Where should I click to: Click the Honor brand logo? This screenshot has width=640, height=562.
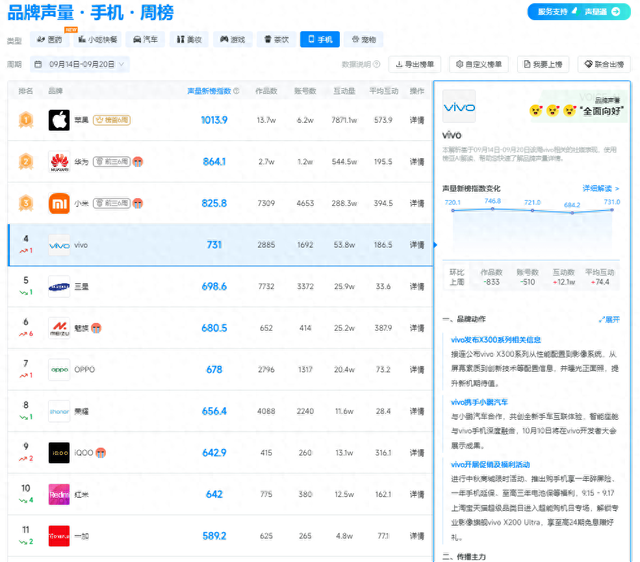(x=59, y=411)
